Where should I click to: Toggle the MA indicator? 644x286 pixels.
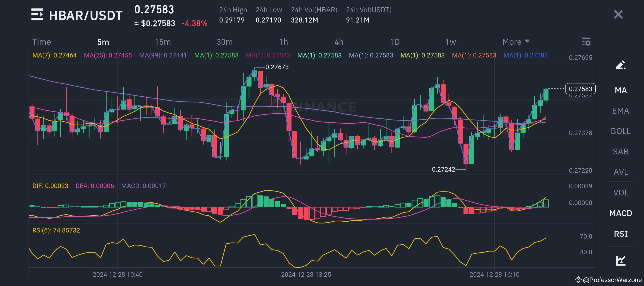[620, 90]
